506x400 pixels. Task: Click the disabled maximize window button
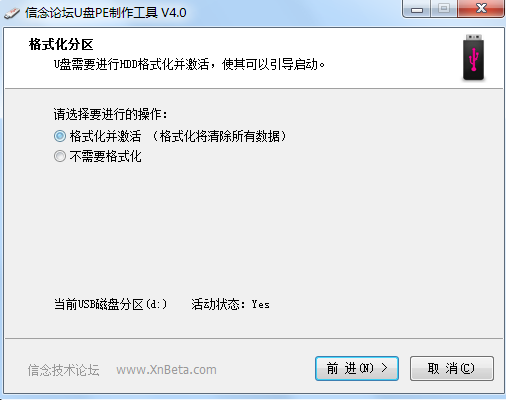coord(444,9)
